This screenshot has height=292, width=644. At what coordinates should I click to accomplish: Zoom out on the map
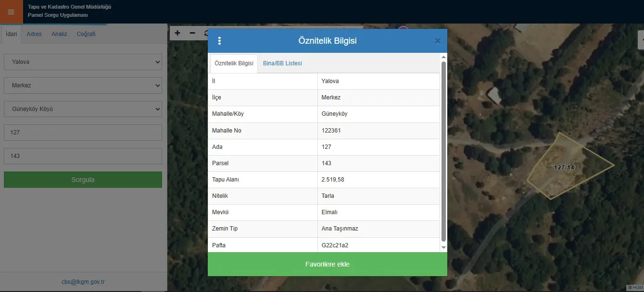click(192, 33)
